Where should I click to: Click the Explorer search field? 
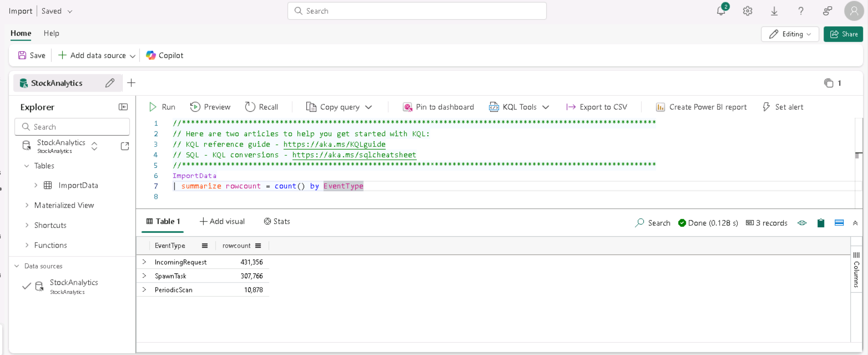pyautogui.click(x=72, y=127)
